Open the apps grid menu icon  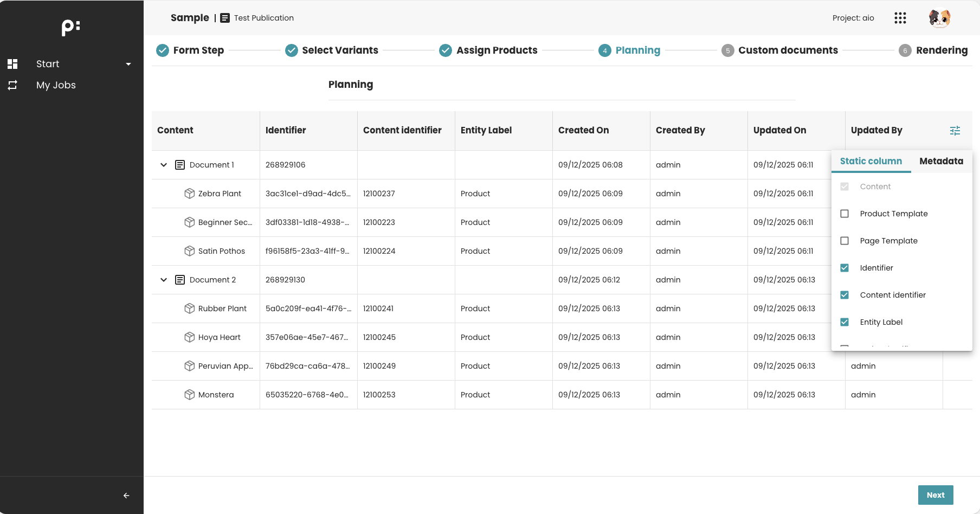(x=900, y=18)
